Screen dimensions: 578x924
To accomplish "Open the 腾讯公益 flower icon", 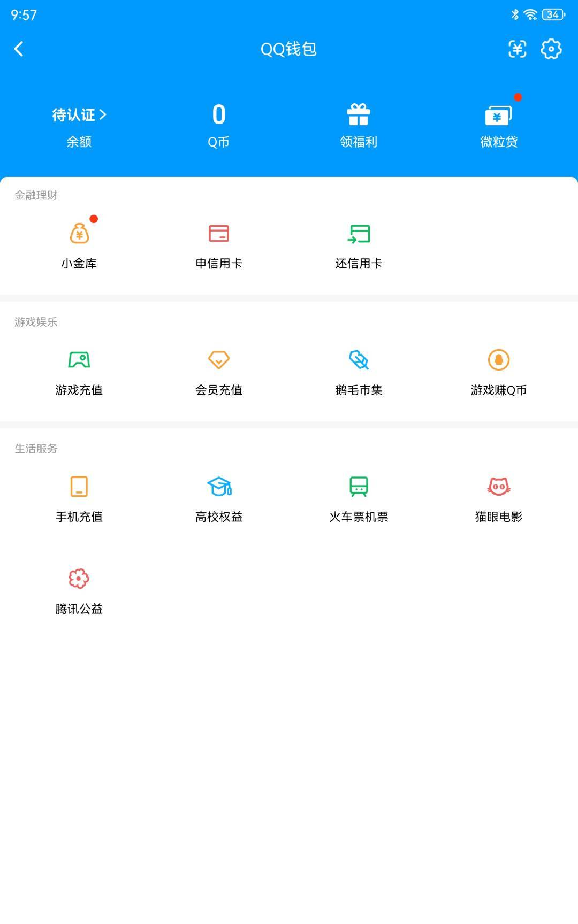I will (79, 579).
